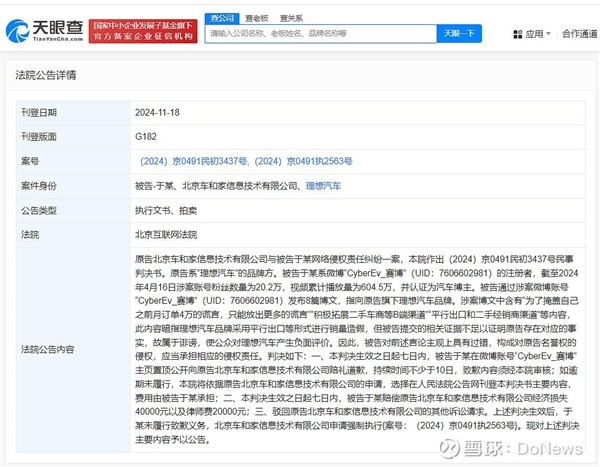600x467 pixels.
Task: Click the 北京互联网法院 court name
Action: [165, 235]
